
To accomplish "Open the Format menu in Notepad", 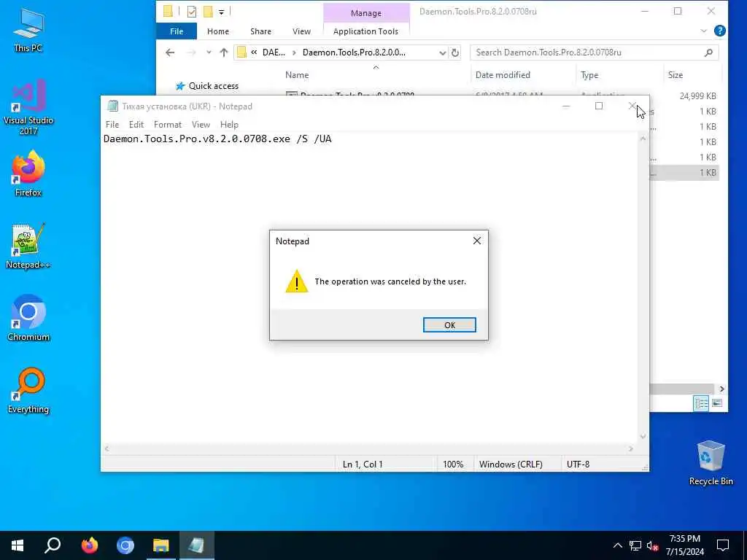I will point(168,124).
